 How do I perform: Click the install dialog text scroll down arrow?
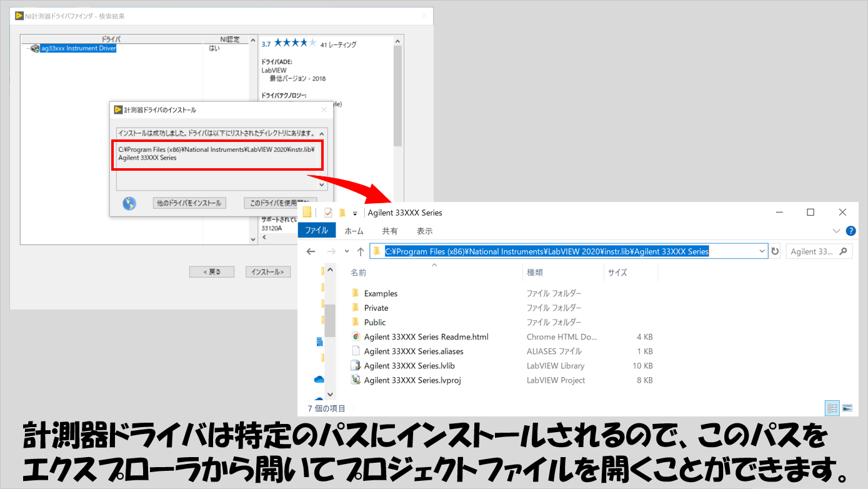tap(322, 185)
